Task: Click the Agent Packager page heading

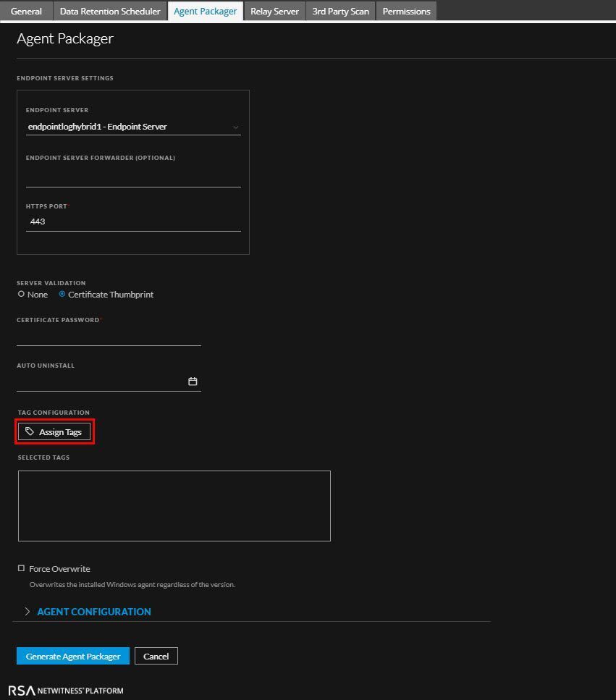Action: tap(65, 39)
